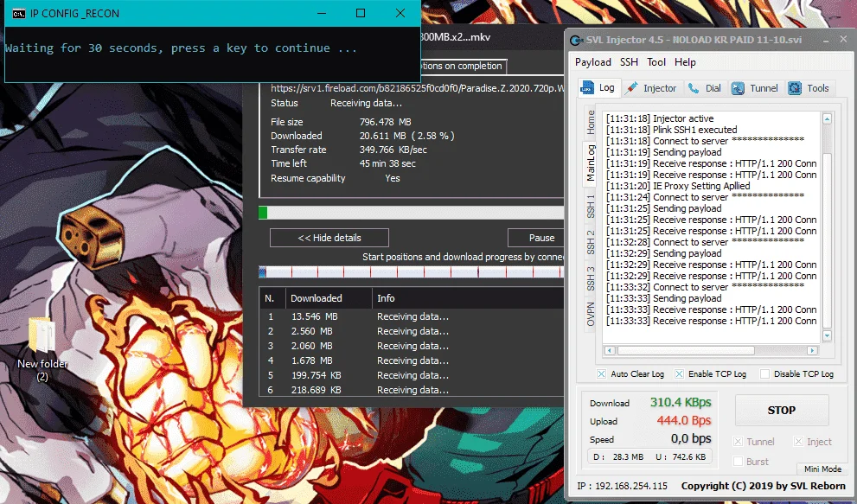Enable the Disable TCP Log checkbox
This screenshot has height=504, width=857.
[764, 374]
